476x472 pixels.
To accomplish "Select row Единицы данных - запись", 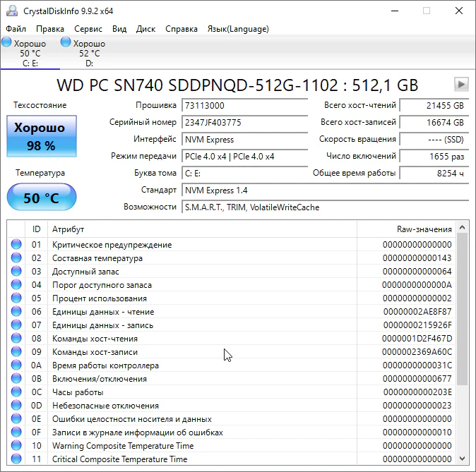I will pyautogui.click(x=232, y=325).
